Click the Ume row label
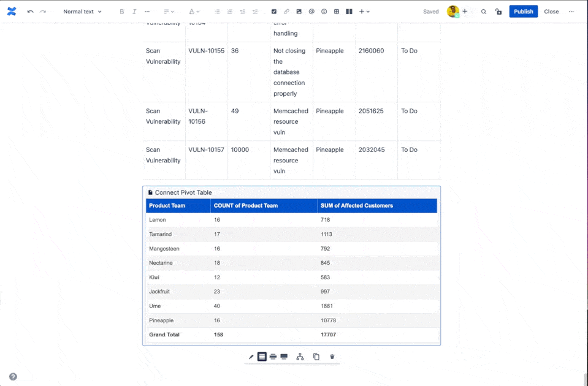 (x=155, y=306)
